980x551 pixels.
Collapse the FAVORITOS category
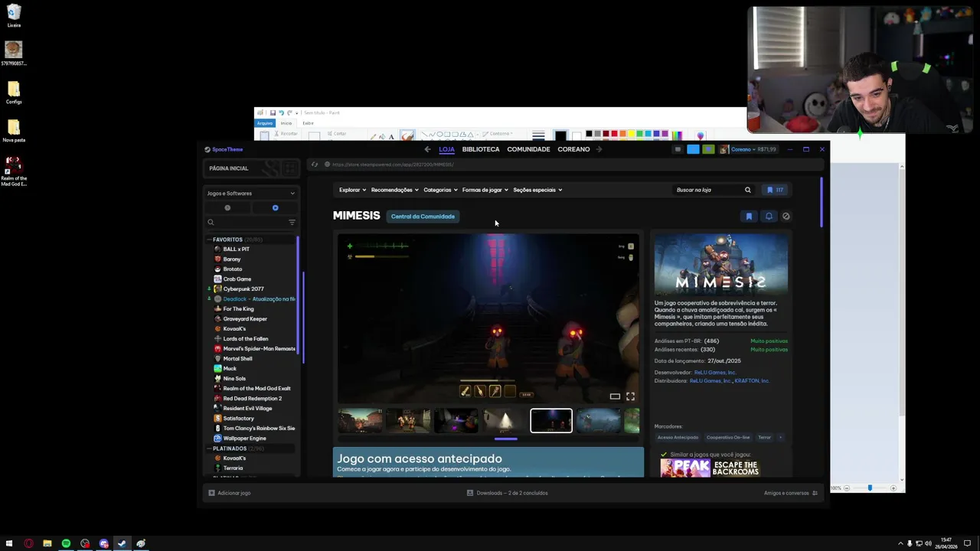click(209, 240)
